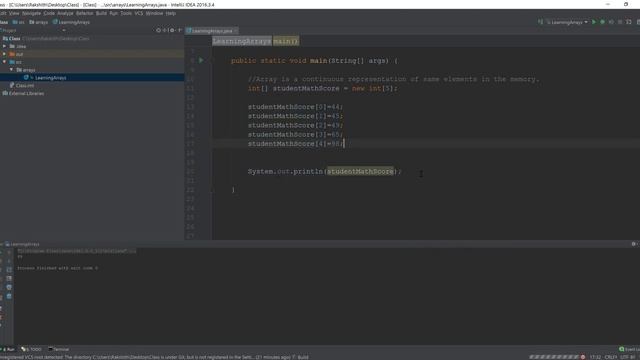Close the LearningArrays.java editor tab
Viewport: 640px width, 360px height.
236,31
